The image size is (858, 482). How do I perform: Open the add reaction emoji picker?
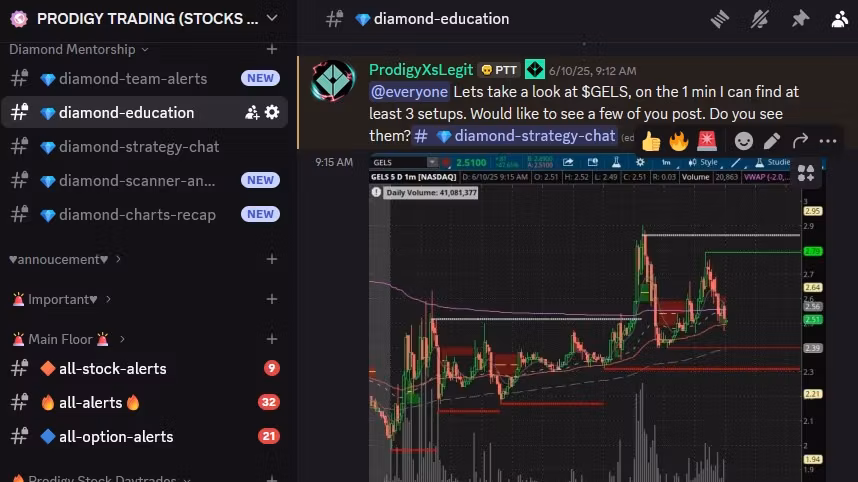(x=744, y=141)
